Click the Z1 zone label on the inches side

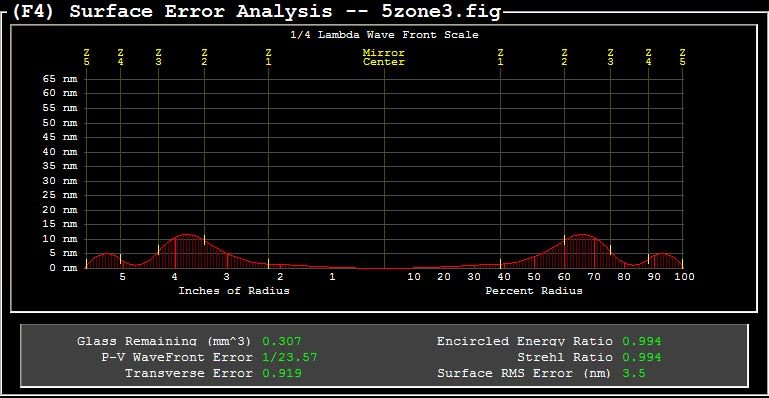tap(268, 57)
